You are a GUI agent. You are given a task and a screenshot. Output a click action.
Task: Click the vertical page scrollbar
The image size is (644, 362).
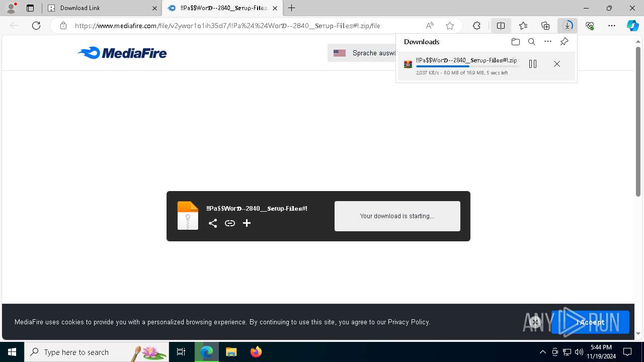(638, 121)
